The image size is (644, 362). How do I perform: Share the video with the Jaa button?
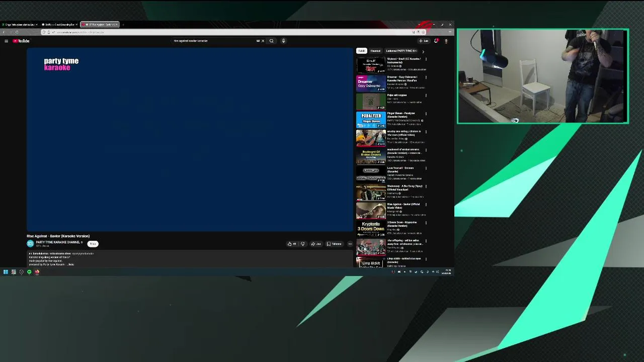(x=315, y=244)
